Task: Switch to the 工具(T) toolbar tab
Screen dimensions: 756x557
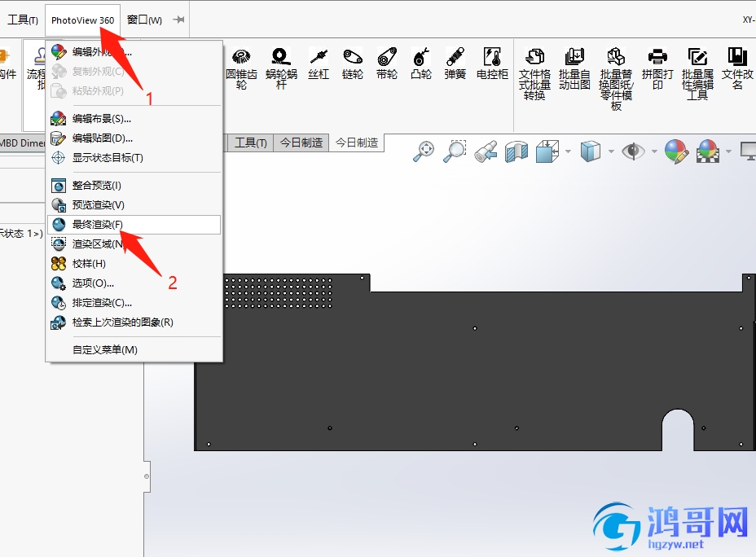Action: pos(250,143)
